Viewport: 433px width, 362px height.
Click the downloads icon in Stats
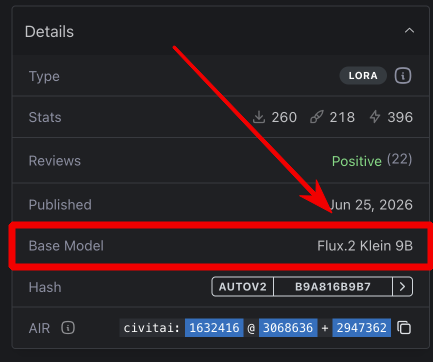(x=259, y=117)
